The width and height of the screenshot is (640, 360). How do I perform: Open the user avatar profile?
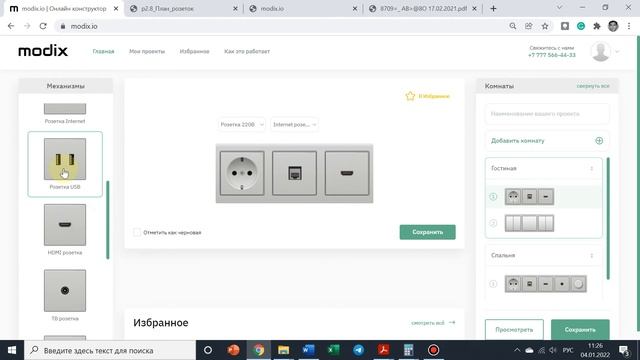(600, 51)
